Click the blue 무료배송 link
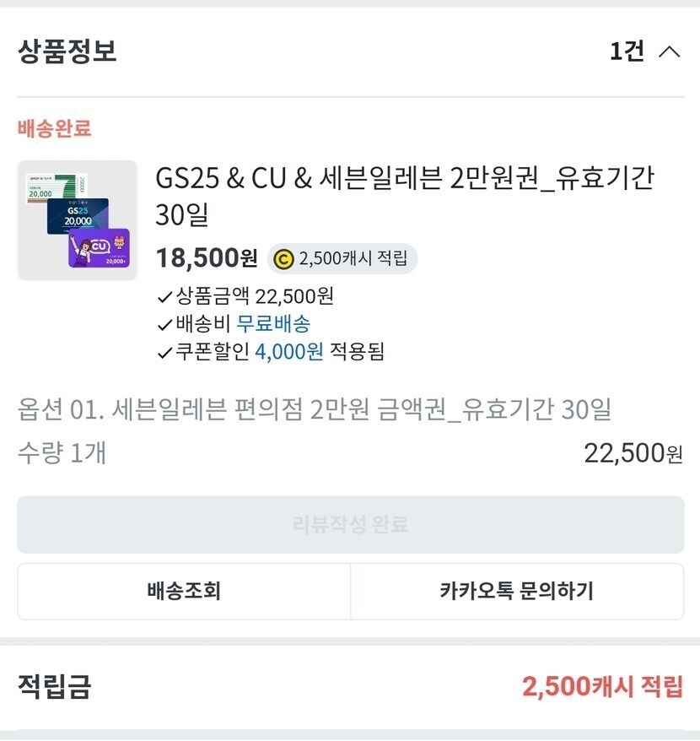The height and width of the screenshot is (741, 700). tap(273, 323)
